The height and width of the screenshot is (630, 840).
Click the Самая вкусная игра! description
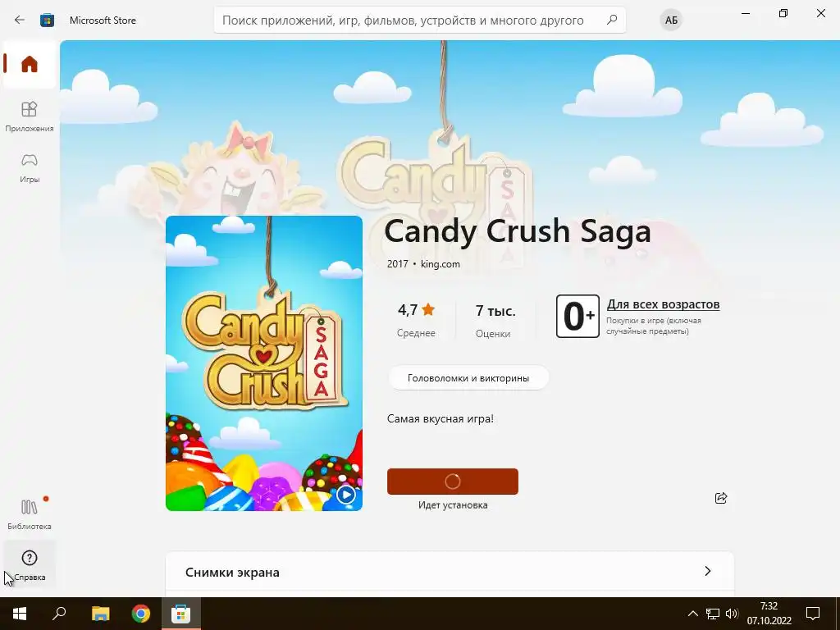point(441,418)
